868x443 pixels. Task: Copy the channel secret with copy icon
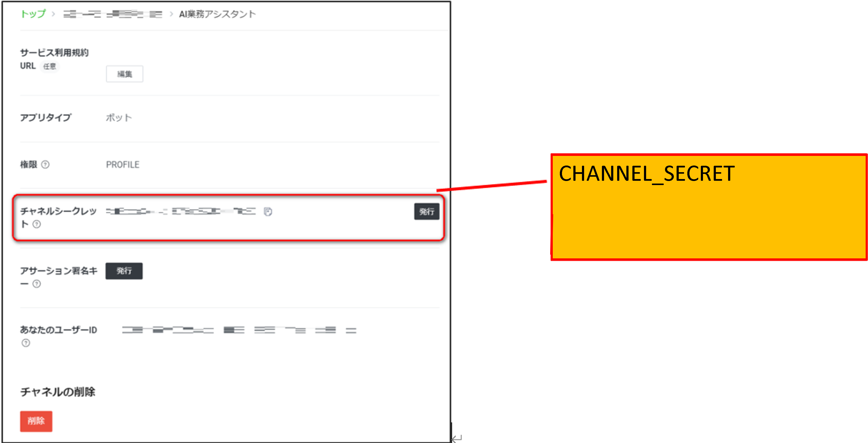(x=268, y=212)
